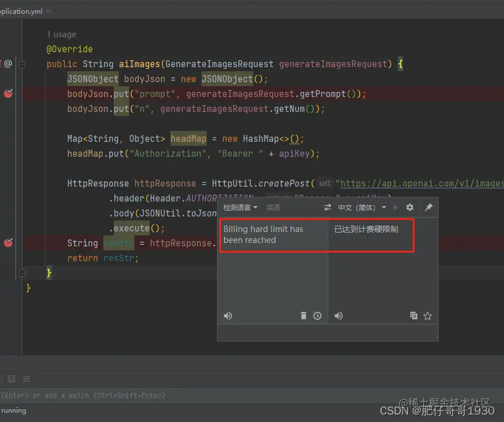504x422 pixels.
Task: Open the 检测语言 source language dropdown
Action: (241, 208)
